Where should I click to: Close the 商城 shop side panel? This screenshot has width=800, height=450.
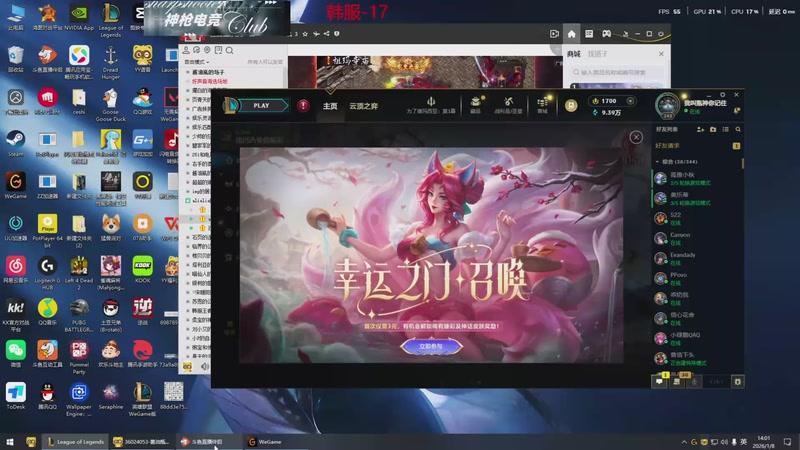[x=661, y=54]
